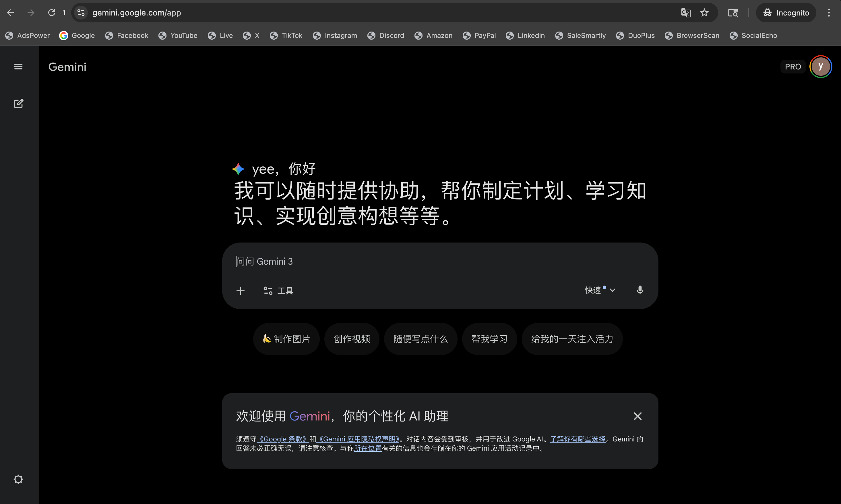
Task: Activate voice input with the microphone icon
Action: [640, 290]
